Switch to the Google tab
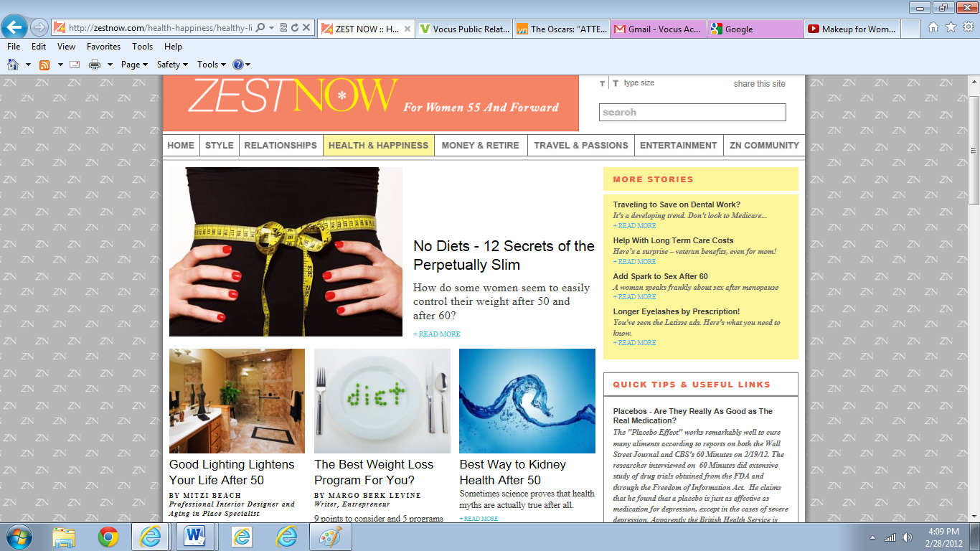Viewport: 980px width, 551px height. (755, 29)
